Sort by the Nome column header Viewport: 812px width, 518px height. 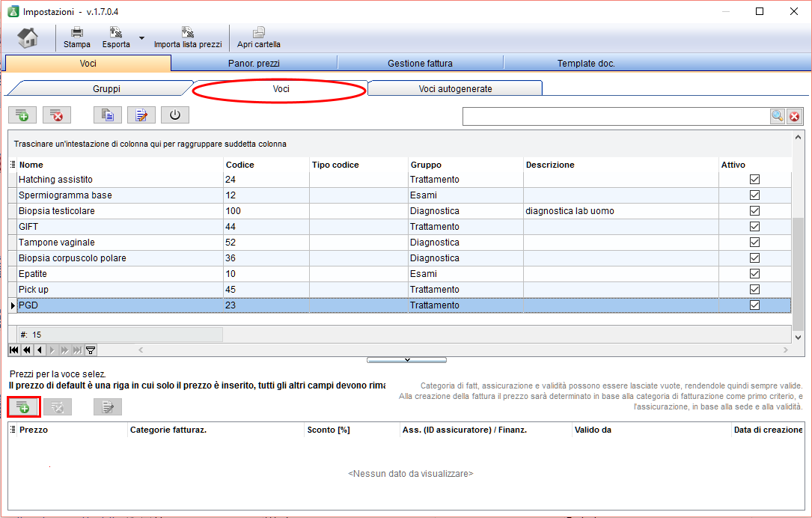click(120, 165)
